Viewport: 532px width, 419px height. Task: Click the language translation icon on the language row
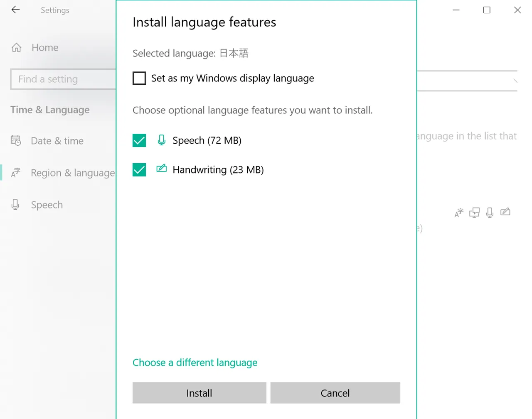tap(458, 212)
